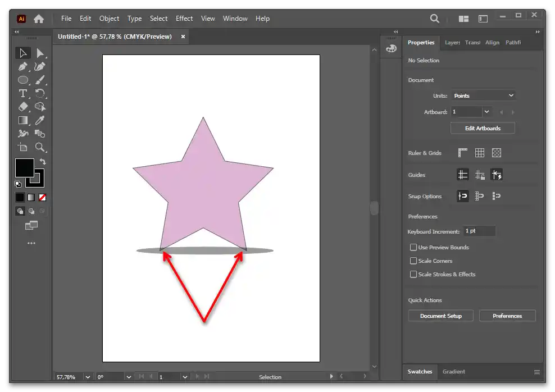Viewport: 555px width, 392px height.
Task: Swap fill and stroke colors
Action: [x=43, y=162]
